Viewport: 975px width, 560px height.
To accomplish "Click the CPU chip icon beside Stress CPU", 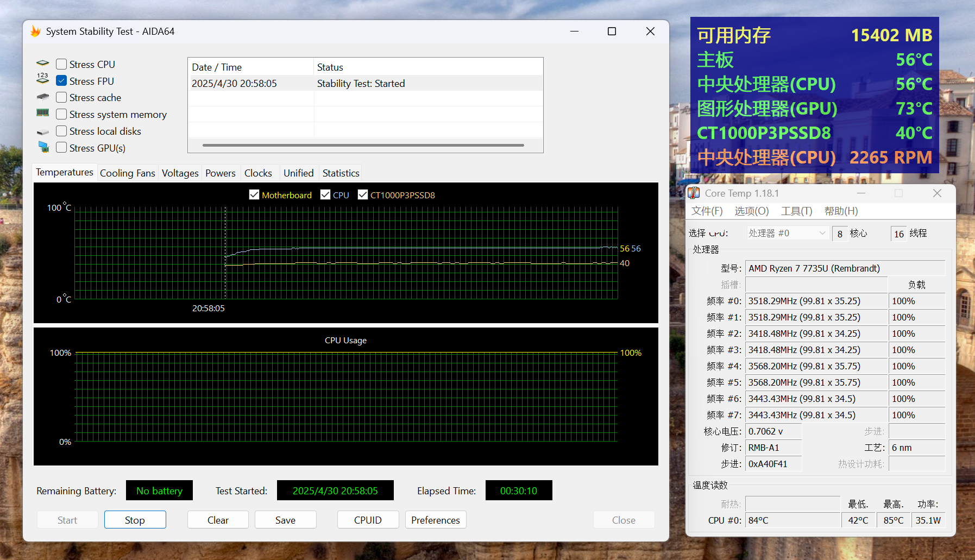I will (43, 64).
